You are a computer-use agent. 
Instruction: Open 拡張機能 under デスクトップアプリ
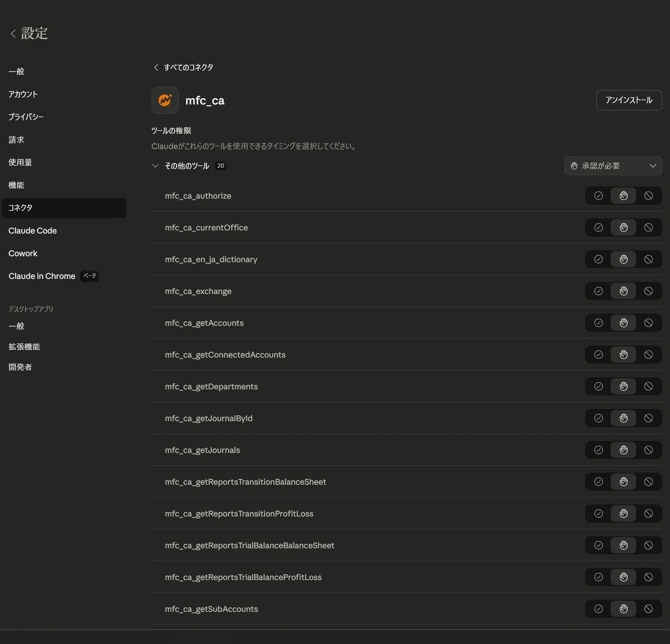[24, 347]
